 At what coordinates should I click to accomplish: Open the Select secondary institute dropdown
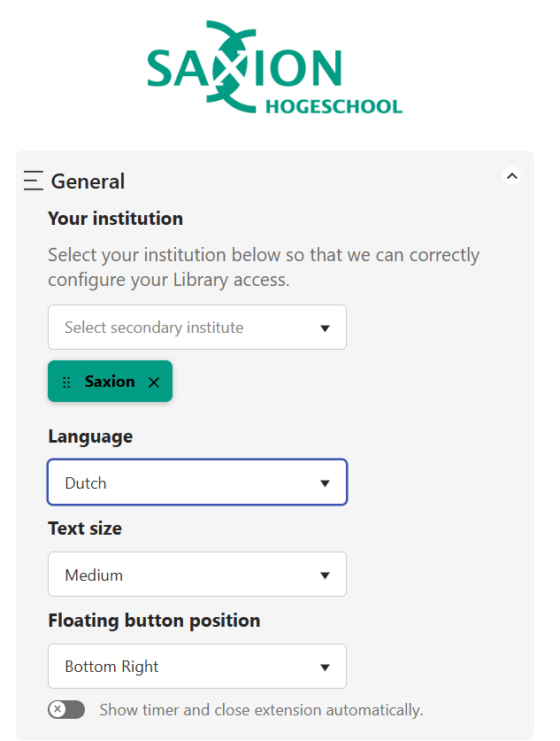coord(197,327)
